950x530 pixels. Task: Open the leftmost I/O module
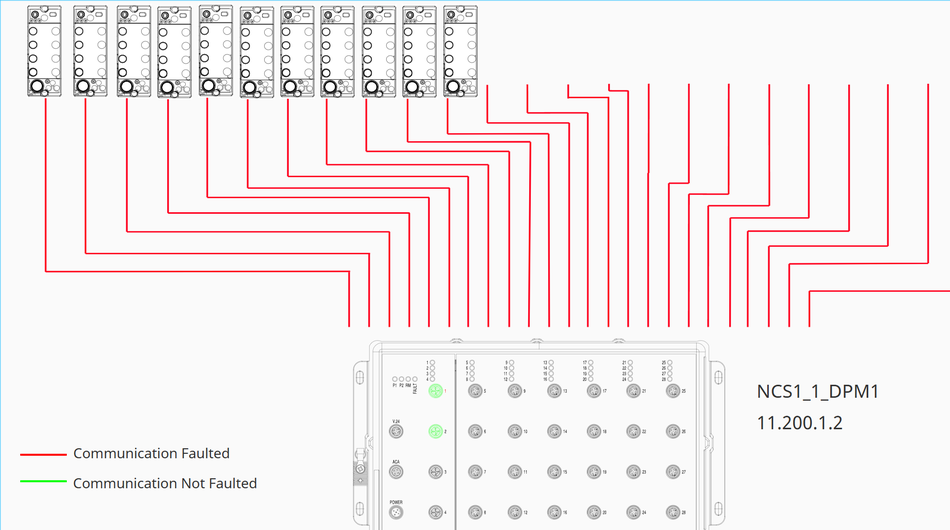point(45,50)
